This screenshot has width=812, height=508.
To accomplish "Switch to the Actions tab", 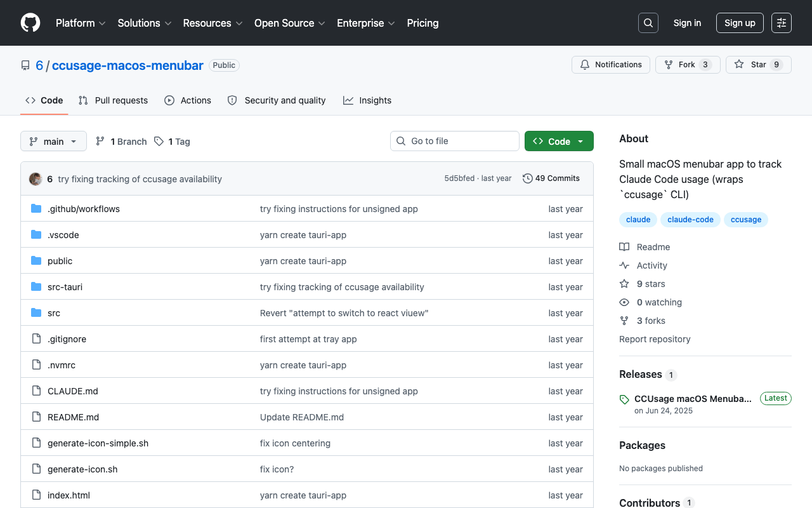I will click(x=188, y=100).
